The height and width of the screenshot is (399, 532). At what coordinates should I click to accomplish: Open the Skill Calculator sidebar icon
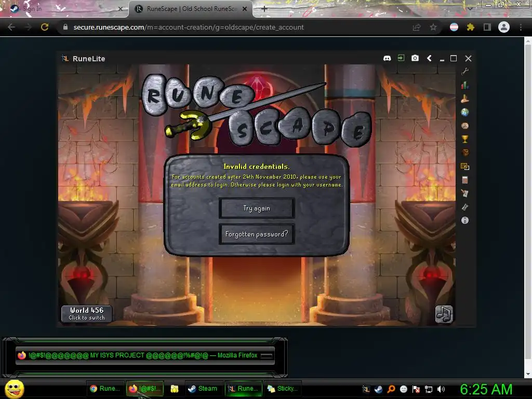coord(465,180)
